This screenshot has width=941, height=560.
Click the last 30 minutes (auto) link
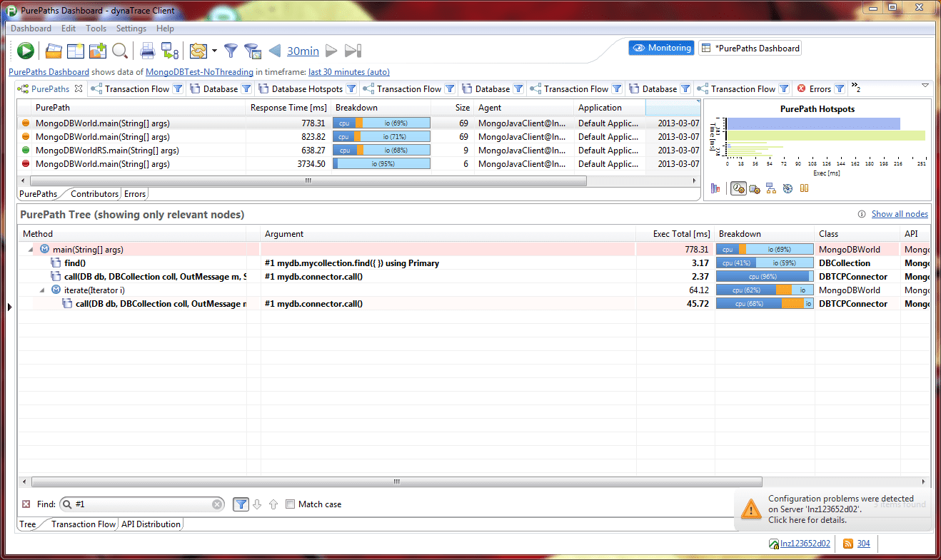coord(349,72)
